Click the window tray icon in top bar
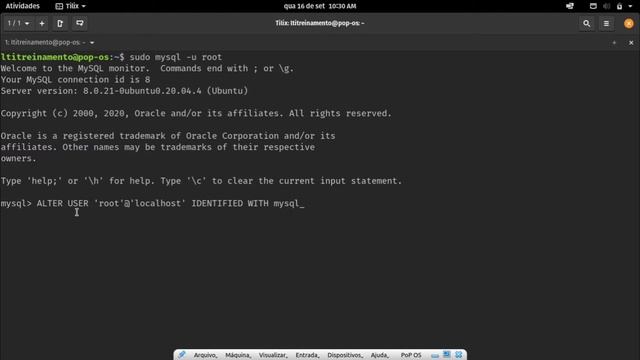 (x=593, y=6)
